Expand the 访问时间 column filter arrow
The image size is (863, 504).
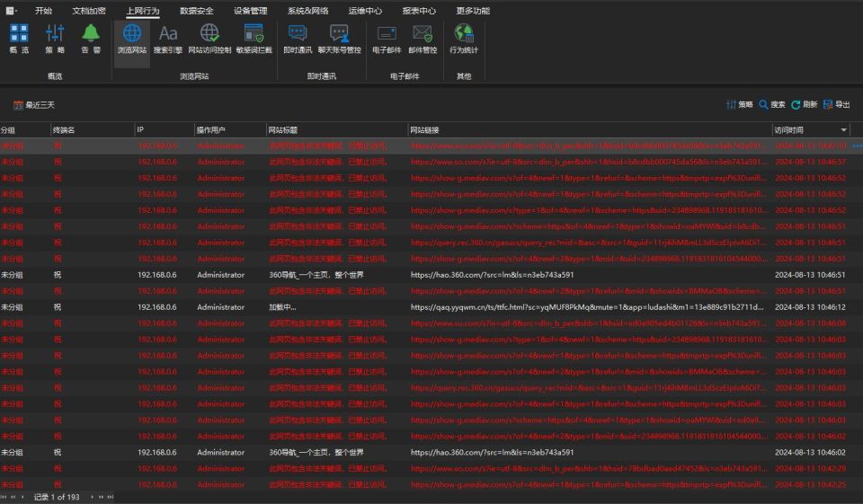click(x=843, y=130)
